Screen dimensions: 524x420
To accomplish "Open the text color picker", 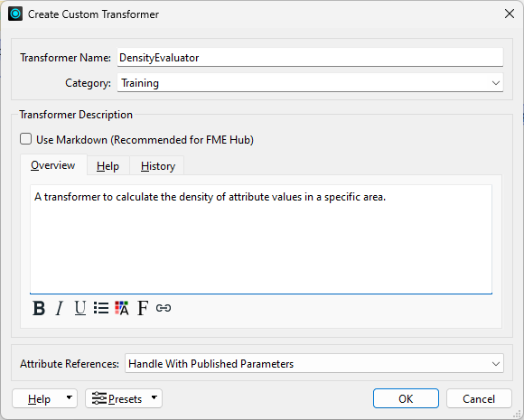I will (122, 308).
